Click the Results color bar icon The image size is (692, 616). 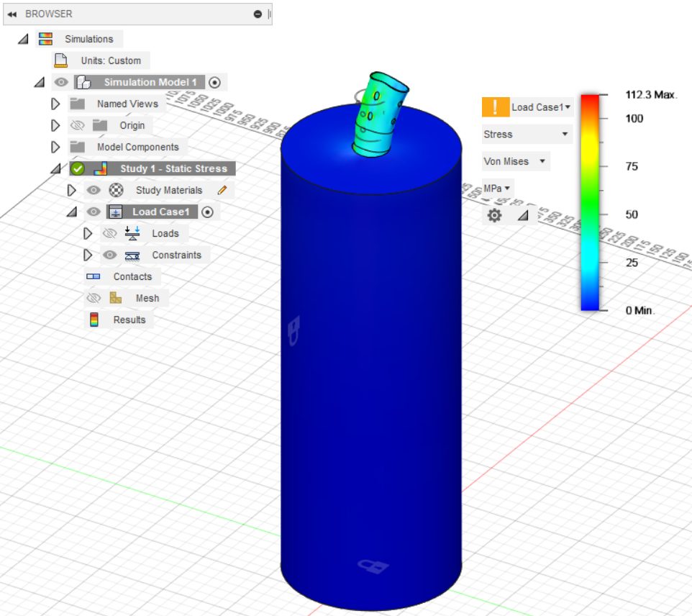(x=94, y=320)
